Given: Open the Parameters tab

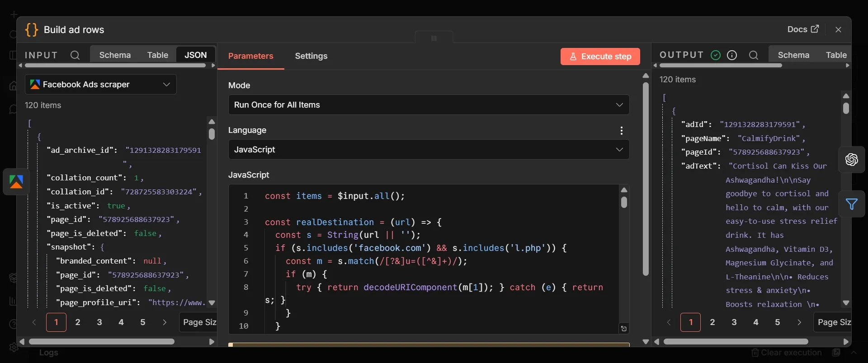Looking at the screenshot, I should (x=250, y=56).
